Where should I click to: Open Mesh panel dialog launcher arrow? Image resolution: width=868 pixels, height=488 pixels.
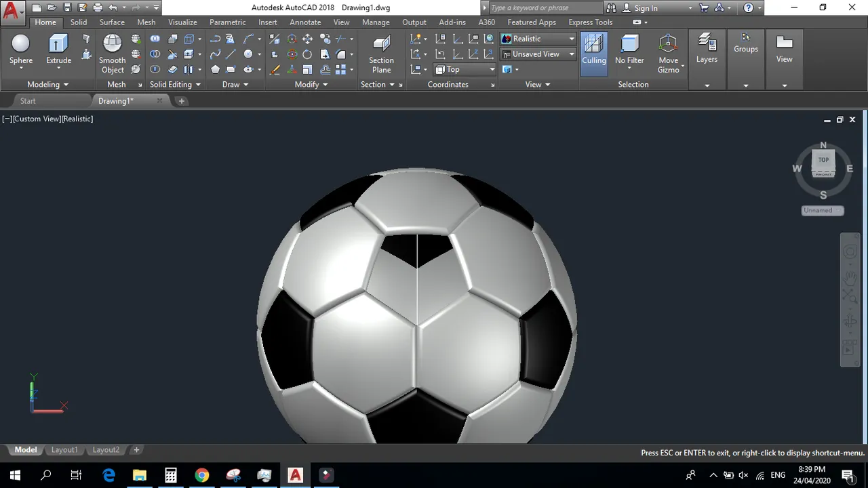point(140,85)
